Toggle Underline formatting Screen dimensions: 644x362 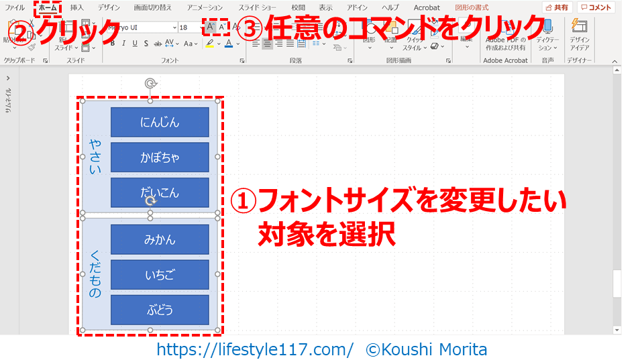pyautogui.click(x=135, y=44)
